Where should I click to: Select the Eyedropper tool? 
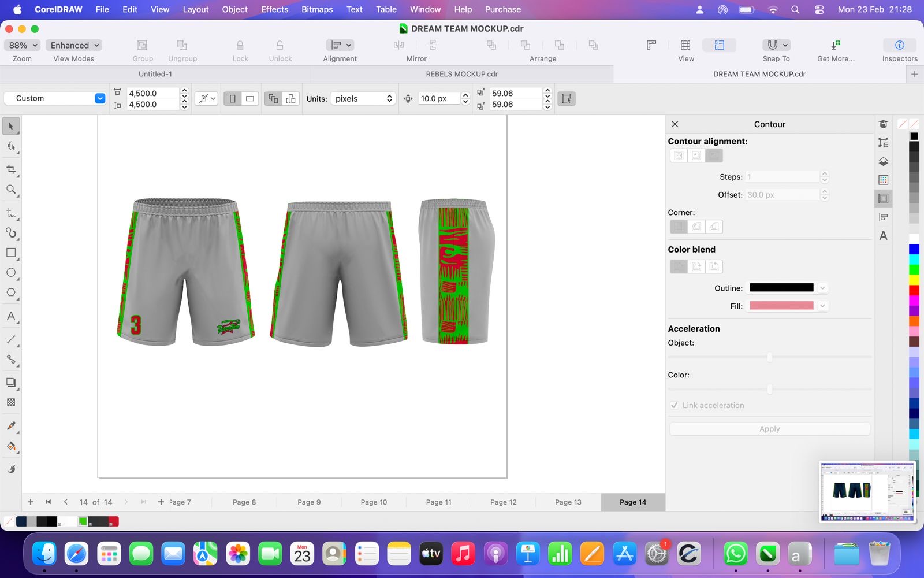(11, 426)
